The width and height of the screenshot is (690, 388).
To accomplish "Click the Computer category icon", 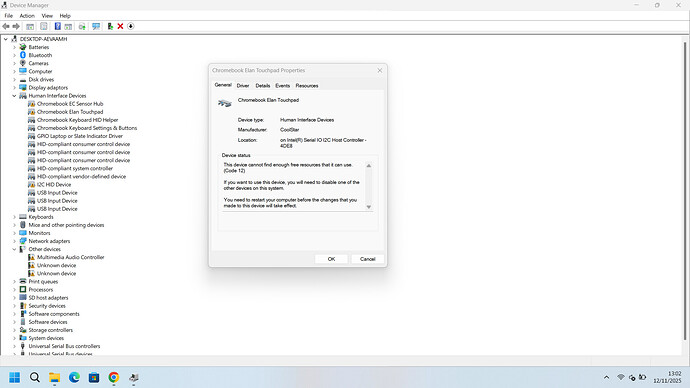I will pos(23,71).
